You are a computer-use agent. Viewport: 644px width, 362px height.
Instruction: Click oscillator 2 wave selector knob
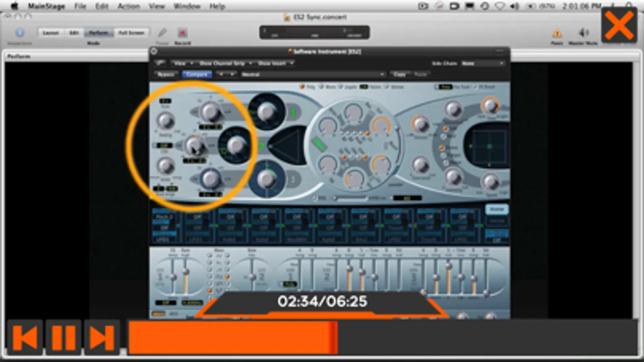click(236, 145)
